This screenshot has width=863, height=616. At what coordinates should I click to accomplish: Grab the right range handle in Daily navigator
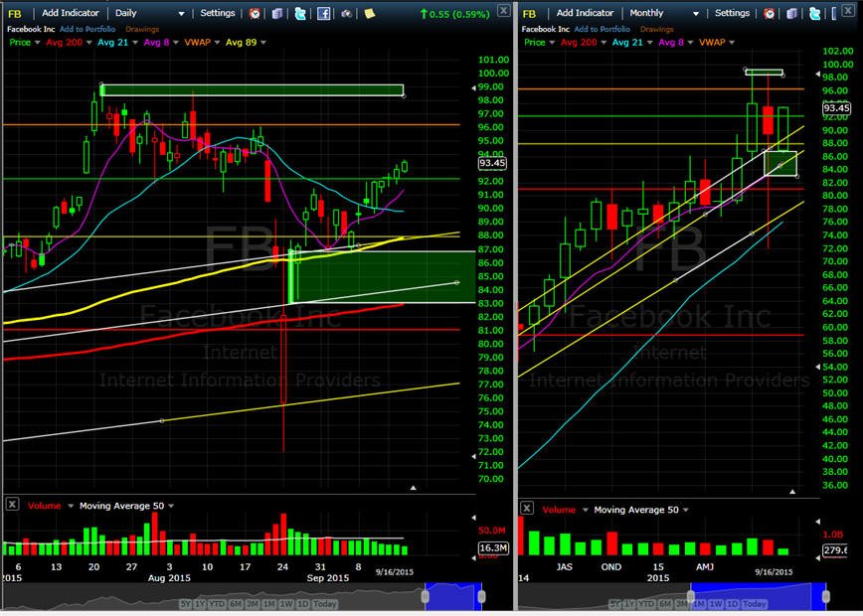tap(481, 597)
